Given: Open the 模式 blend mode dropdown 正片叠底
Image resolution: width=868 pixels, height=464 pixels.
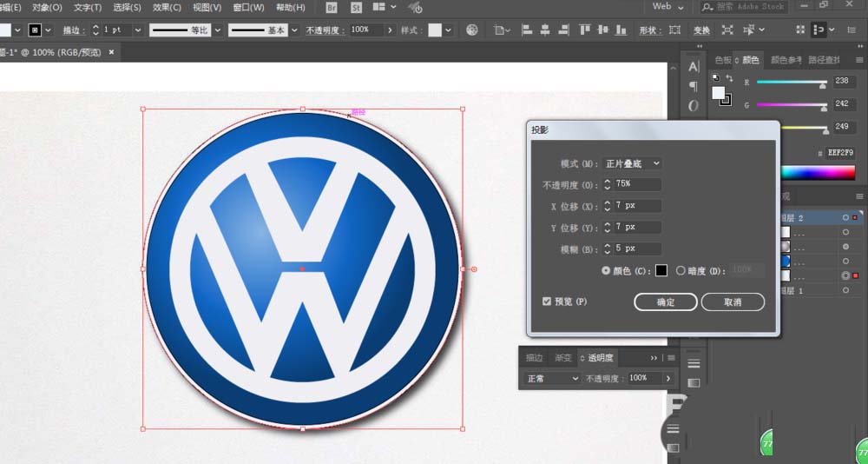Looking at the screenshot, I should click(x=632, y=163).
